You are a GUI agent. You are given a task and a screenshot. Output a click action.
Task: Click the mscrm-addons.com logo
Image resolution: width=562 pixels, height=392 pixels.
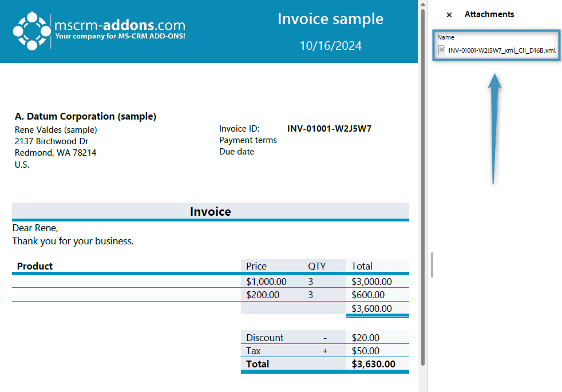click(x=99, y=31)
